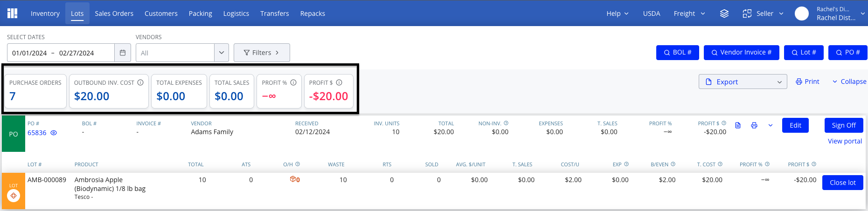Open the View portal link
Viewport: 868px width, 211px height.
click(x=845, y=141)
